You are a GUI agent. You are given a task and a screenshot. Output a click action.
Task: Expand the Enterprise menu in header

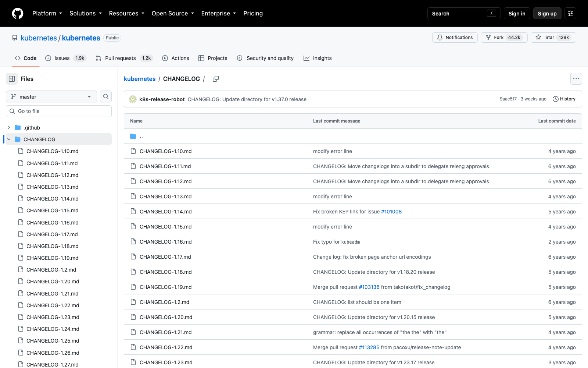[218, 13]
